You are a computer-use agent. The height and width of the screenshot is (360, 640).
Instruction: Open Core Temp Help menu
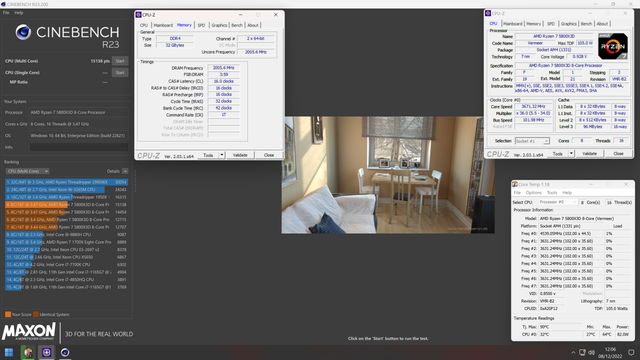567,193
